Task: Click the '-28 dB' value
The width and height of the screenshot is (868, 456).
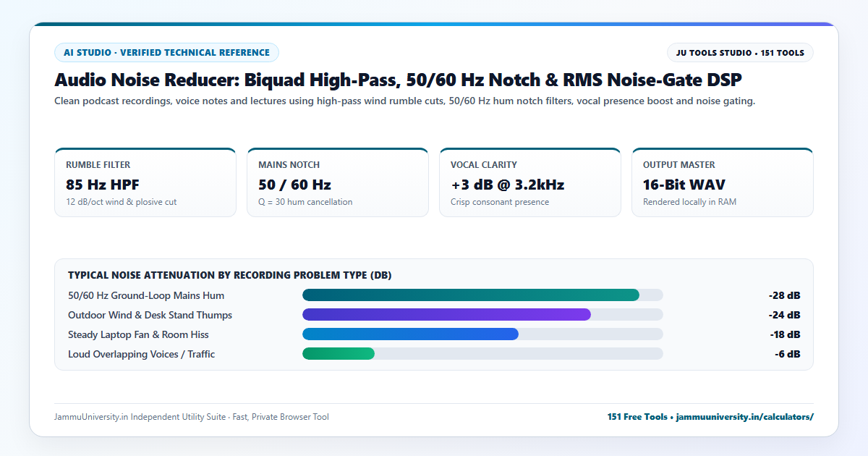Action: [x=784, y=295]
